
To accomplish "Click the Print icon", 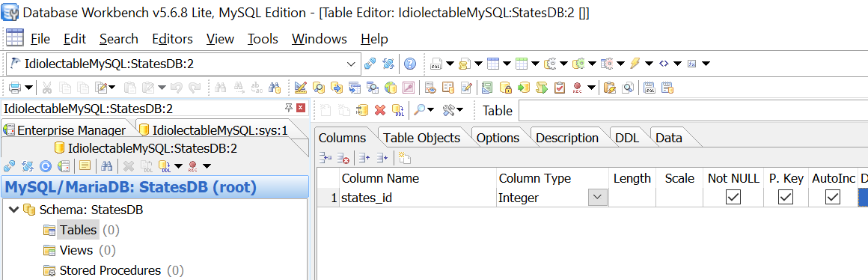I will click(x=15, y=88).
